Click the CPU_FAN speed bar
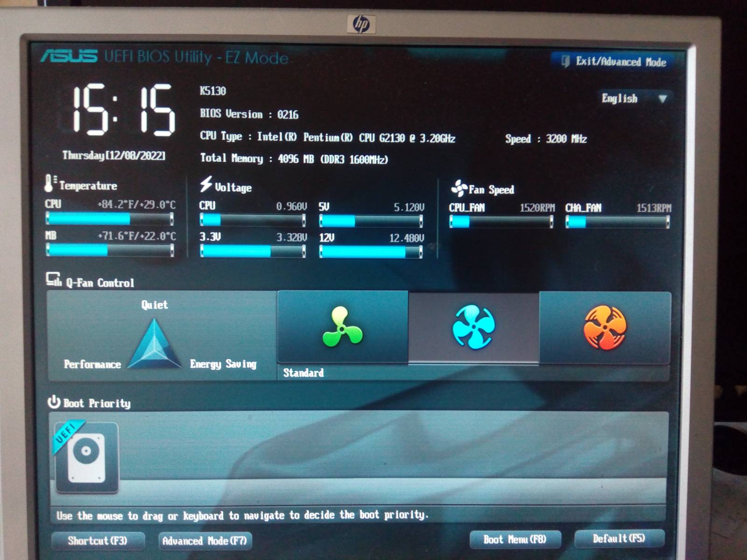Viewport: 747px width, 560px height. pos(501,222)
